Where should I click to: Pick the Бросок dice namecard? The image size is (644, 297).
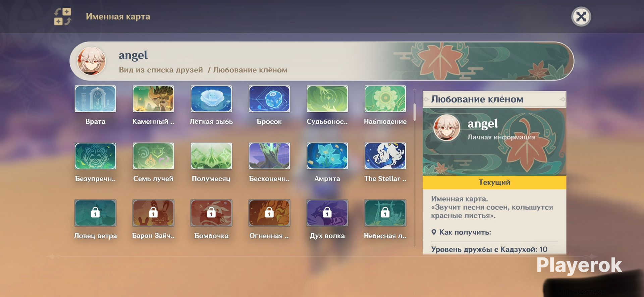pyautogui.click(x=269, y=99)
